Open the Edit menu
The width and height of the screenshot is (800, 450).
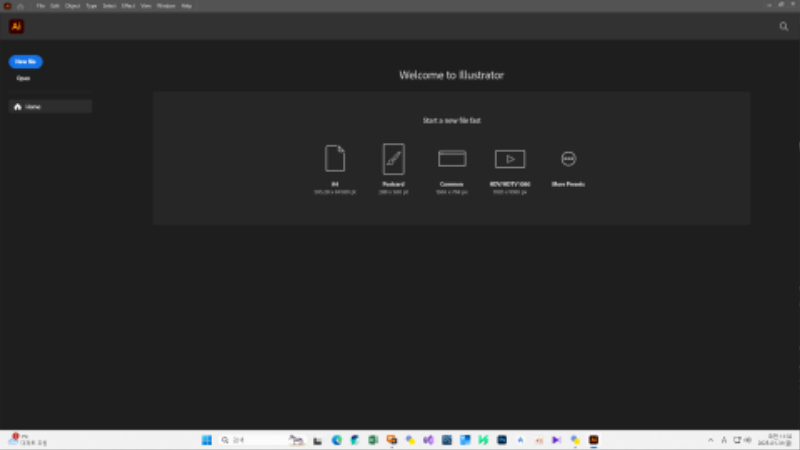56,6
